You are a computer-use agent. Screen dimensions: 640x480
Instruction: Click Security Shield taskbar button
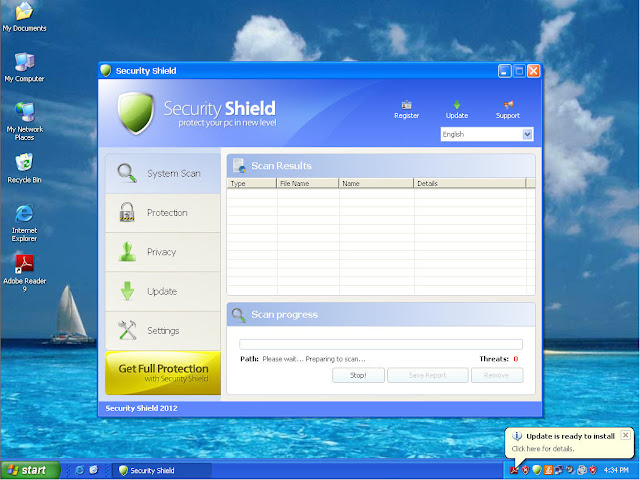pos(162,470)
